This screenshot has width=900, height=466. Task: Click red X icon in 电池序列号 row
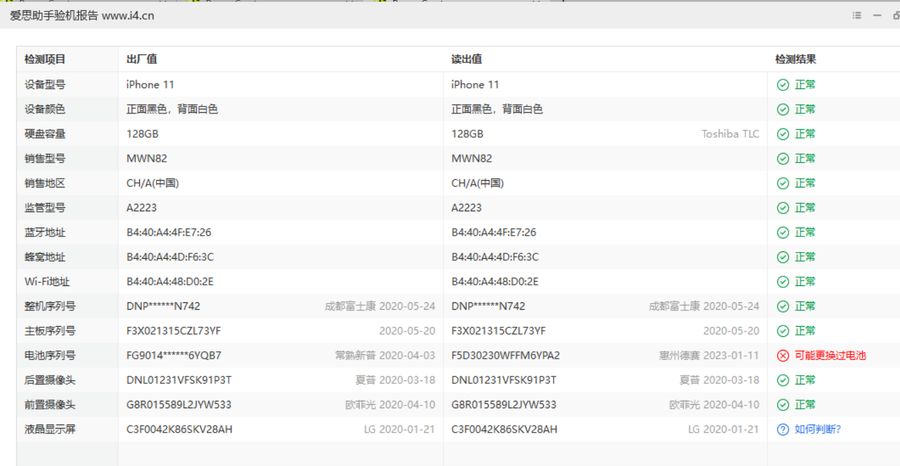tap(782, 356)
